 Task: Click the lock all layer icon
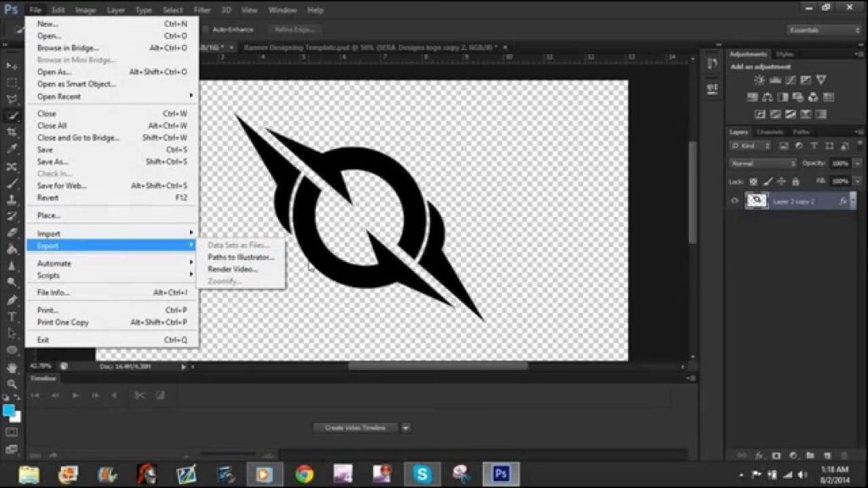[x=795, y=181]
